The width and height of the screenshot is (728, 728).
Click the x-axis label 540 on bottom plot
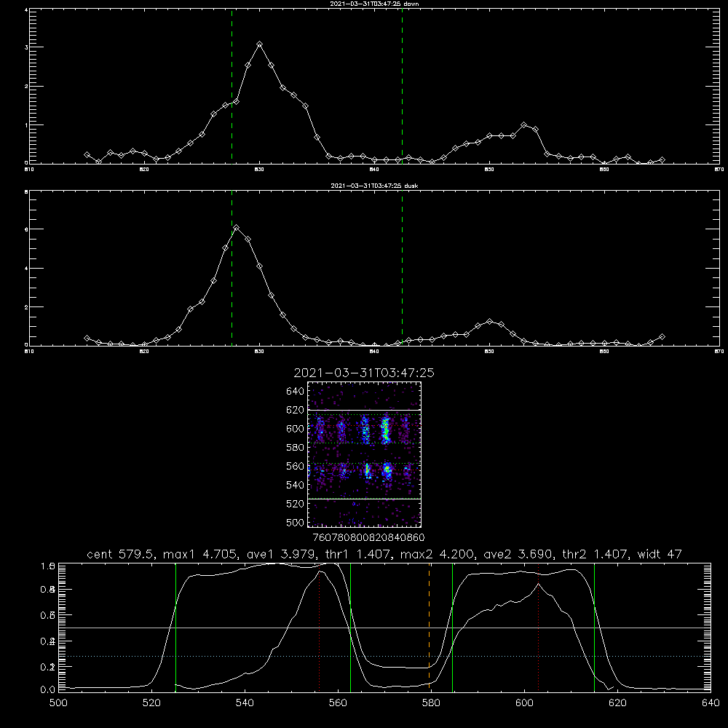pos(245,703)
